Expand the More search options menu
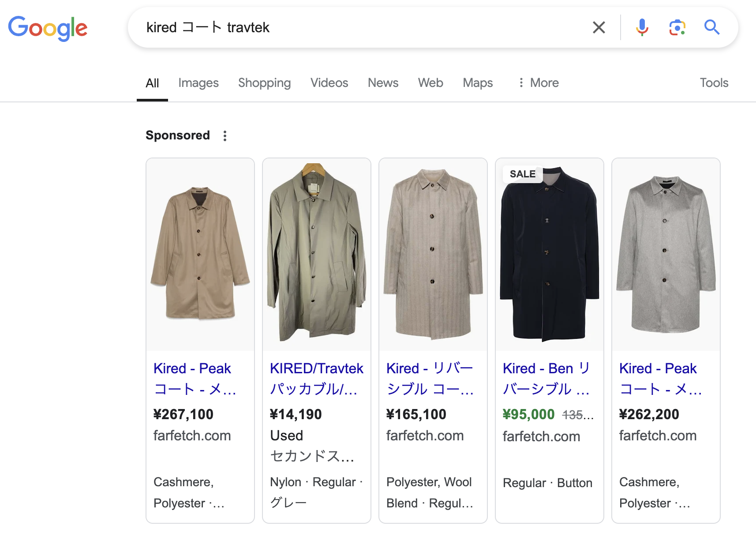Viewport: 756px width, 533px height. point(539,83)
